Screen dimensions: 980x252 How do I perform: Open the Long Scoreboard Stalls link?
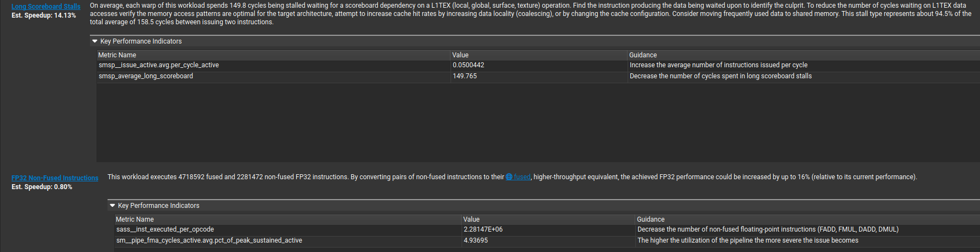click(46, 7)
